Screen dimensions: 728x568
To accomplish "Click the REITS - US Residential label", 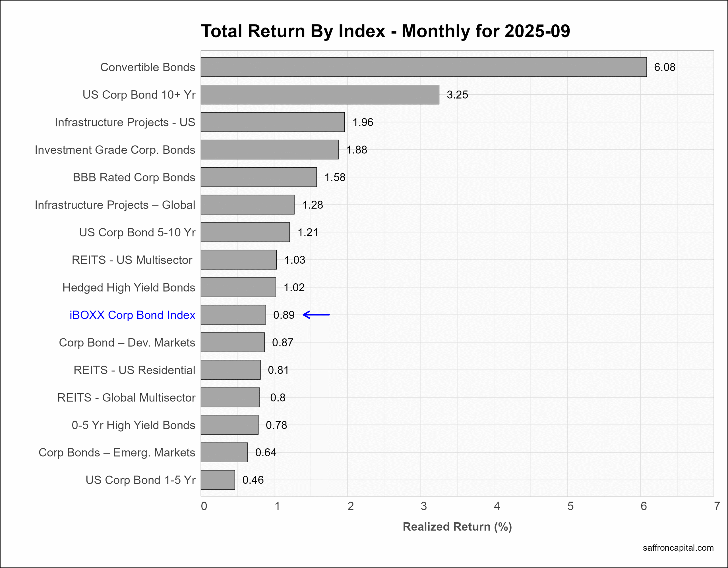I will [134, 370].
